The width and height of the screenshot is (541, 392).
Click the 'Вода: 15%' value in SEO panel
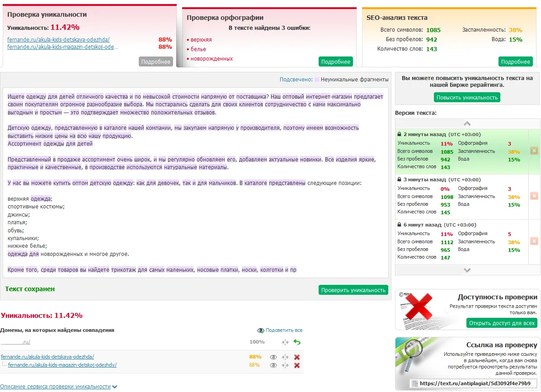pos(516,40)
